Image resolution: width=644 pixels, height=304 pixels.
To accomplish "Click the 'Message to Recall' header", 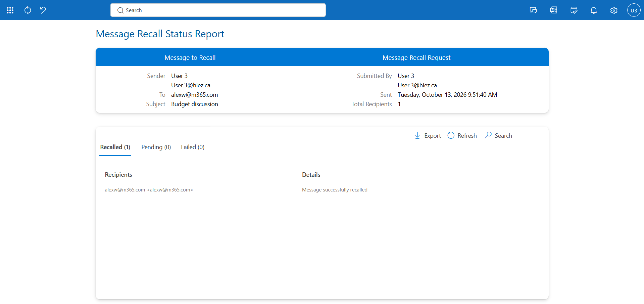I will [190, 58].
